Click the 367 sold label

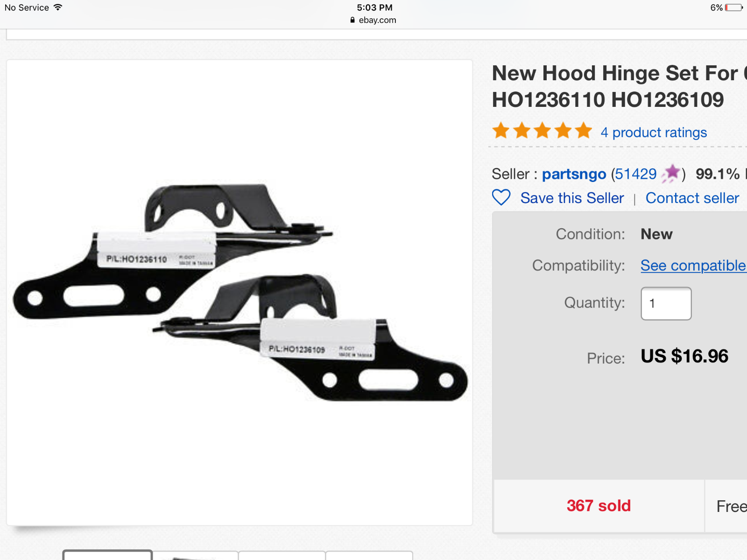coord(599,506)
